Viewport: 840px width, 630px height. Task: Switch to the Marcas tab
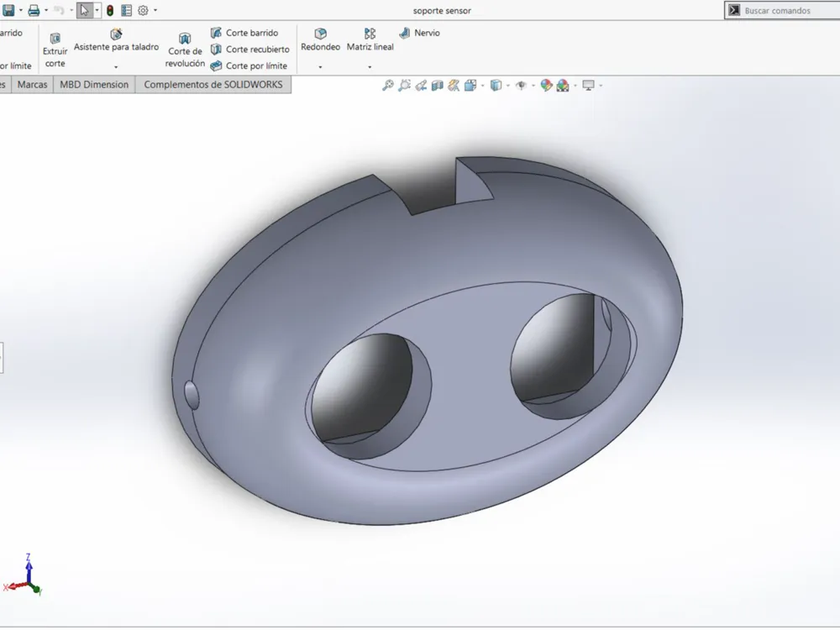32,85
